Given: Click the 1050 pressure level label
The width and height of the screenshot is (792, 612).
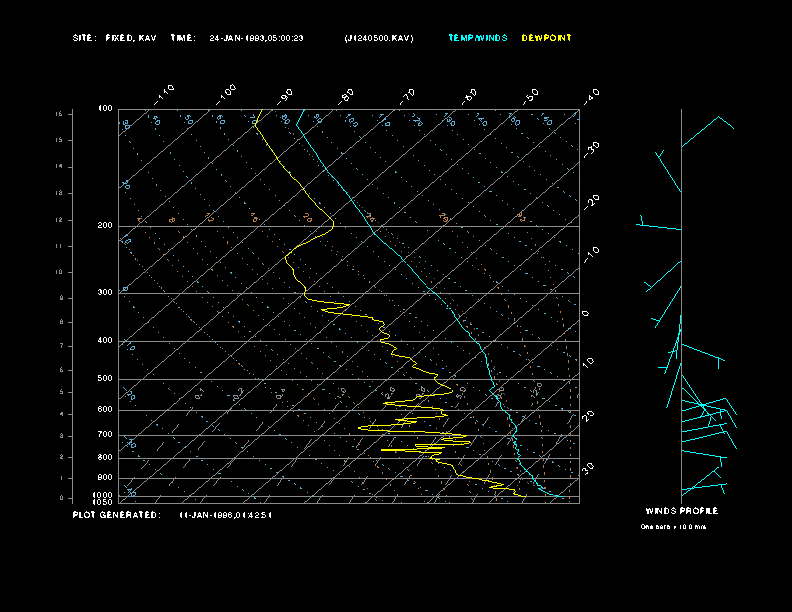Looking at the screenshot, I should click(103, 502).
